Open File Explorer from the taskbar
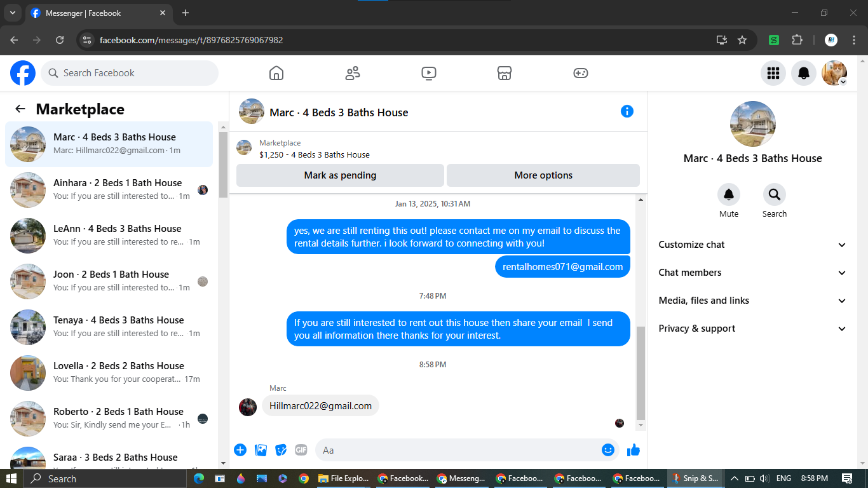 click(345, 478)
